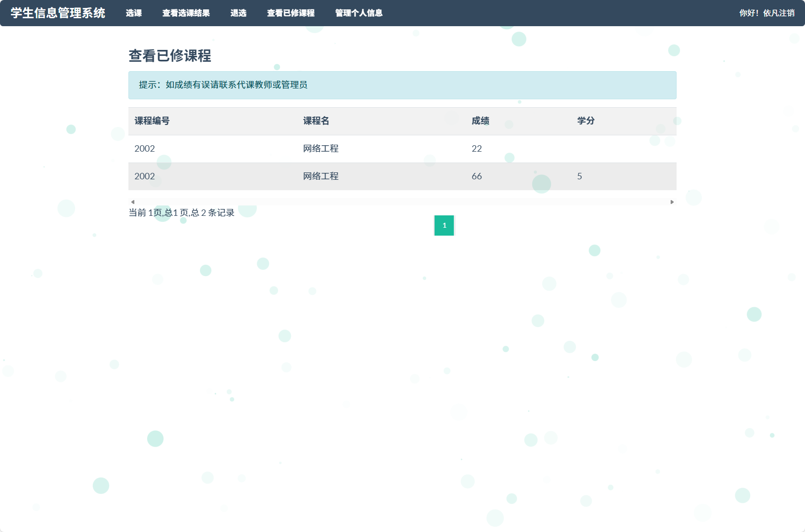Select page 1 in pagination
This screenshot has height=532, width=805.
tap(444, 225)
